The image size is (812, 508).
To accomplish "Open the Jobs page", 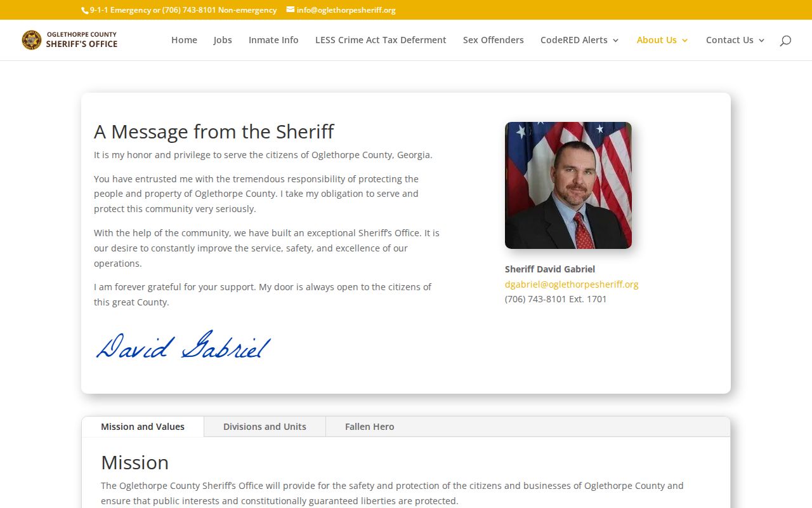I will pyautogui.click(x=223, y=40).
